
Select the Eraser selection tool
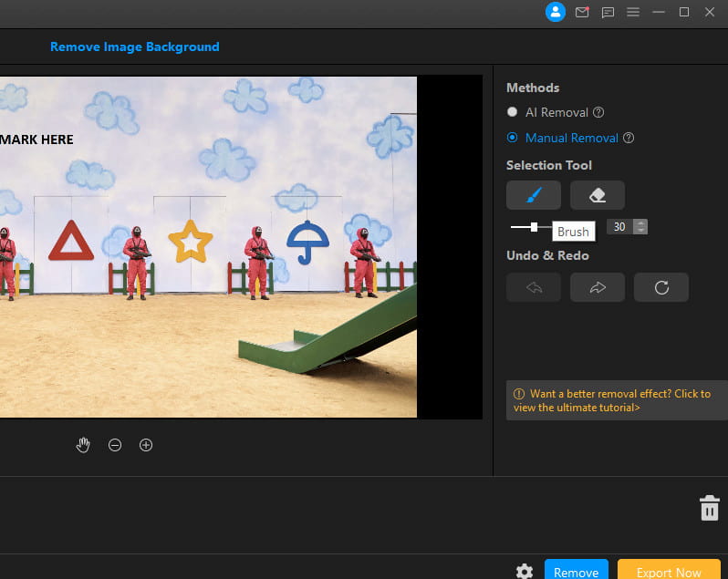tap(597, 195)
